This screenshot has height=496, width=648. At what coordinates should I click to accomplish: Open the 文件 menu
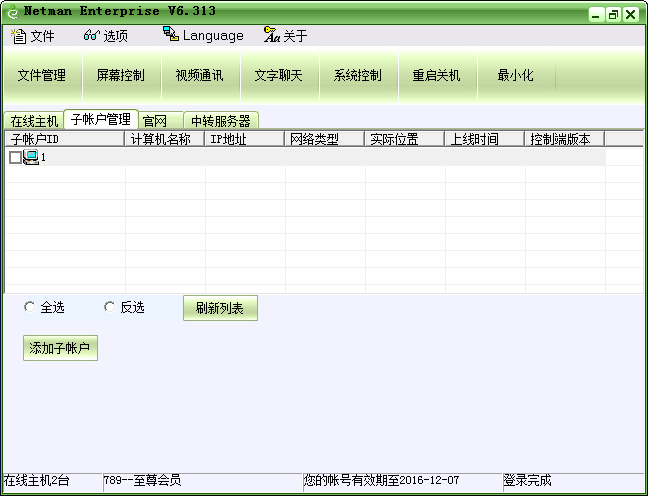click(33, 36)
